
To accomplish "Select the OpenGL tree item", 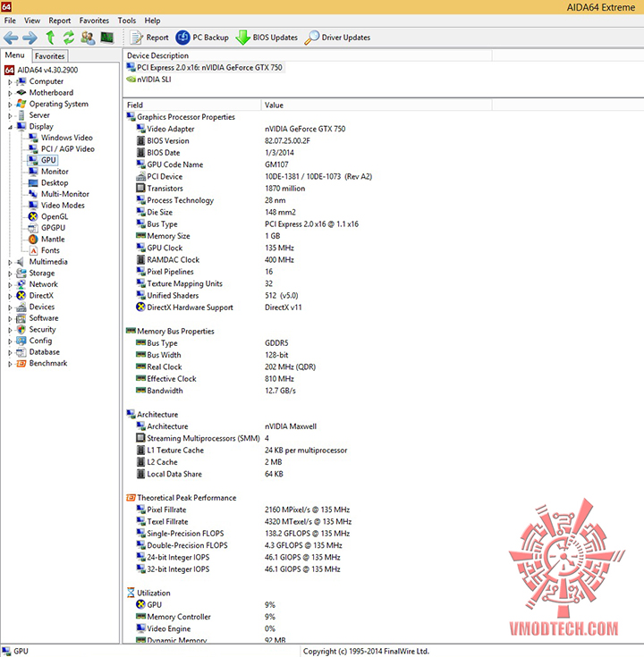I will [x=48, y=216].
